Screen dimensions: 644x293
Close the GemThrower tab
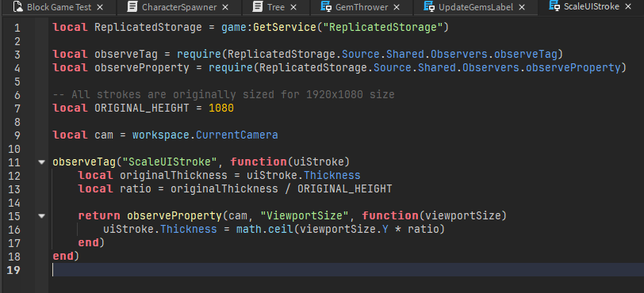tap(397, 7)
